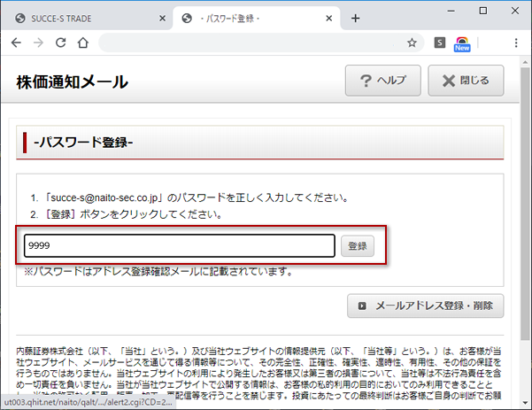Image resolution: width=532 pixels, height=410 pixels.
Task: Click the browser forward arrow
Action: (38, 43)
